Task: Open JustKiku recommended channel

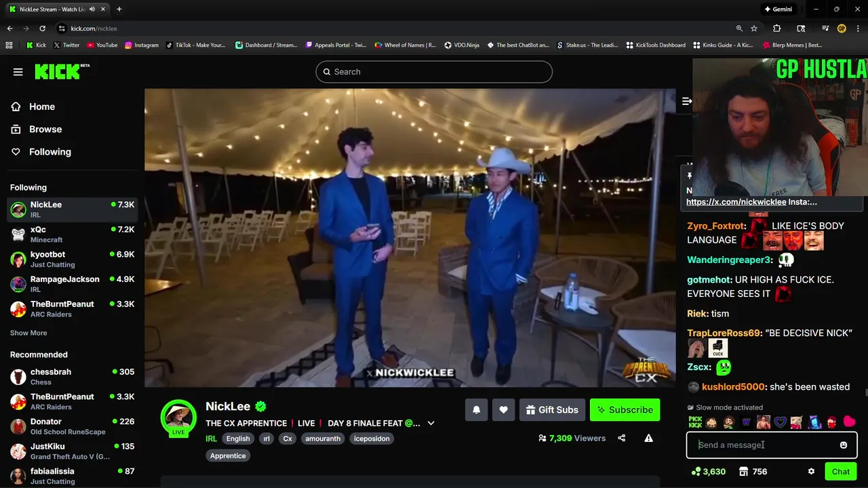Action: tap(73, 451)
